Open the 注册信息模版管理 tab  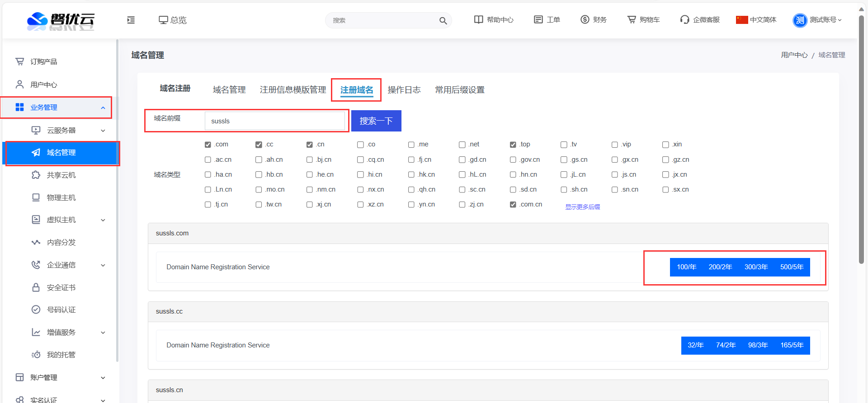pos(292,90)
